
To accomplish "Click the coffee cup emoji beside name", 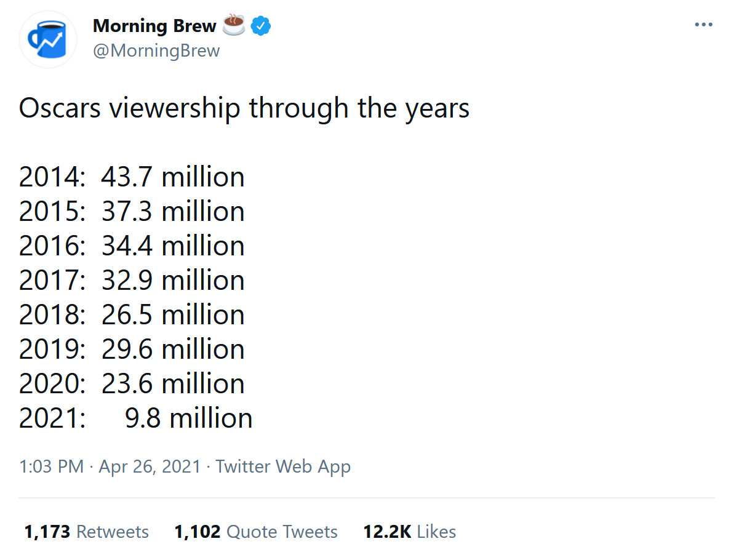I will (233, 25).
